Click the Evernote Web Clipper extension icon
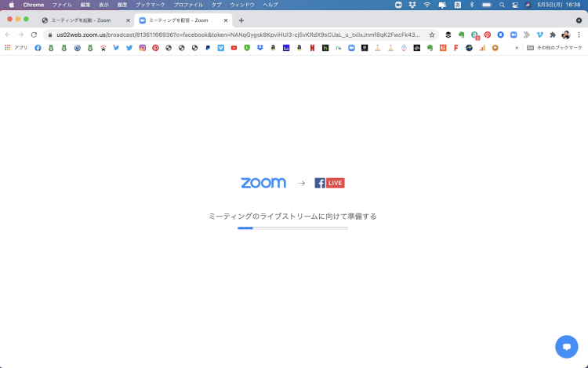Screen dimensions: 588x368 tap(461, 35)
